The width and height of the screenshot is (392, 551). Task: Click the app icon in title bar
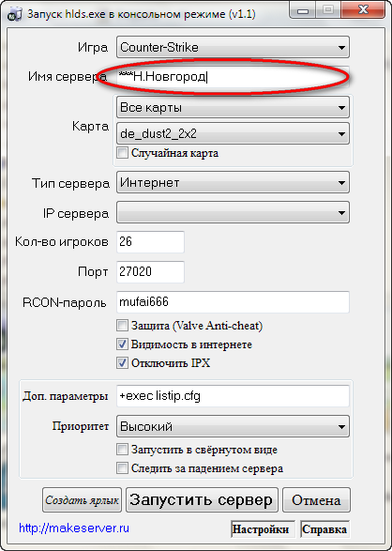14,15
